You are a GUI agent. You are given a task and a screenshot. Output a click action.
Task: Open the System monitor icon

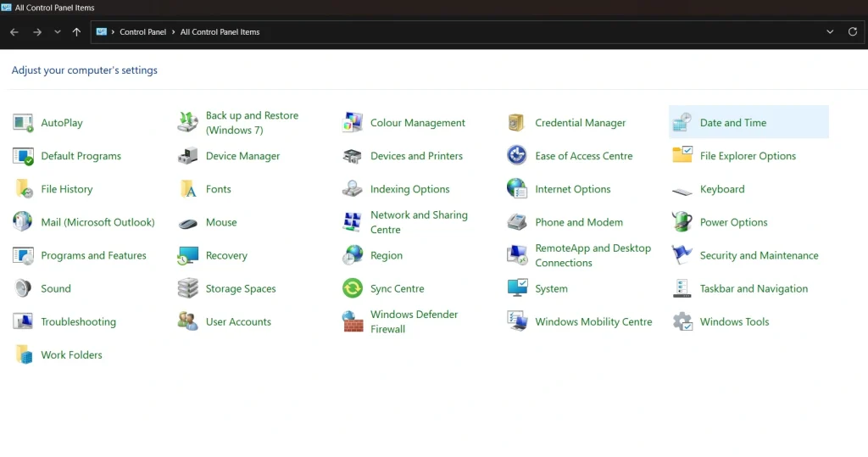tap(517, 288)
